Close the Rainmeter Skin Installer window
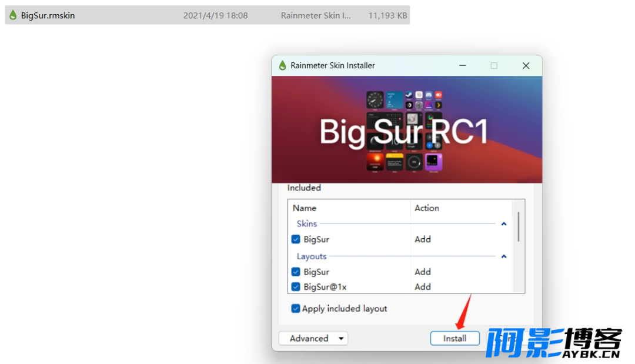This screenshot has width=635, height=364. click(x=526, y=66)
